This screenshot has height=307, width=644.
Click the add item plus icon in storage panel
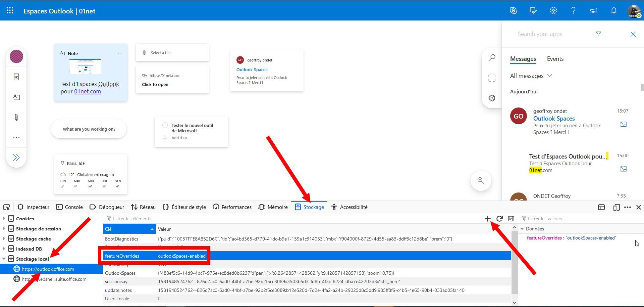click(488, 219)
